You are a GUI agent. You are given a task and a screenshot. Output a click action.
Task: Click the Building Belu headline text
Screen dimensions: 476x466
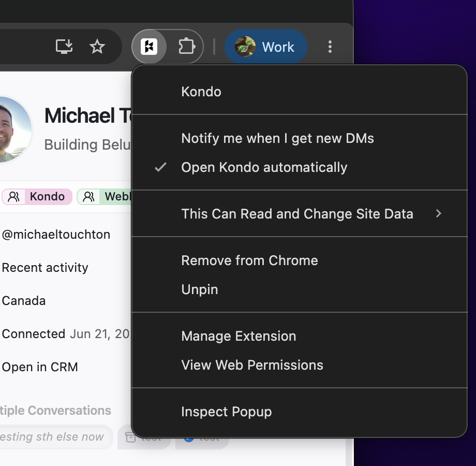click(x=88, y=144)
